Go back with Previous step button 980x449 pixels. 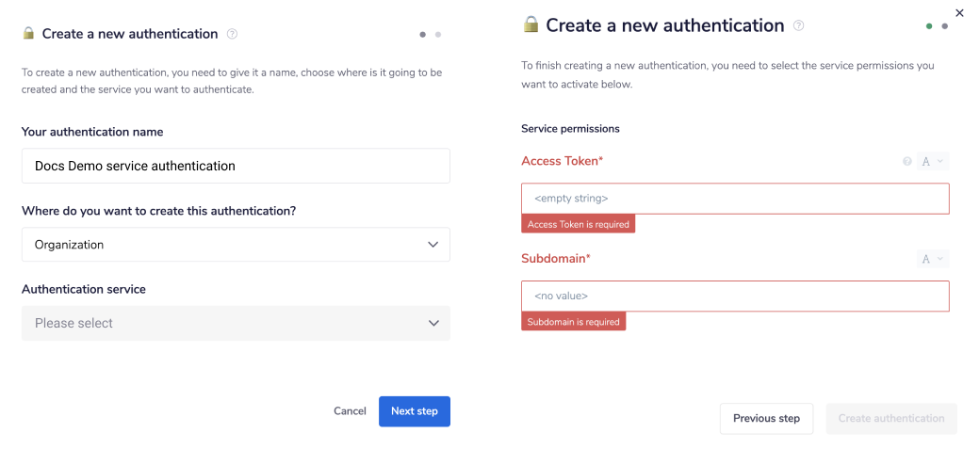click(766, 419)
